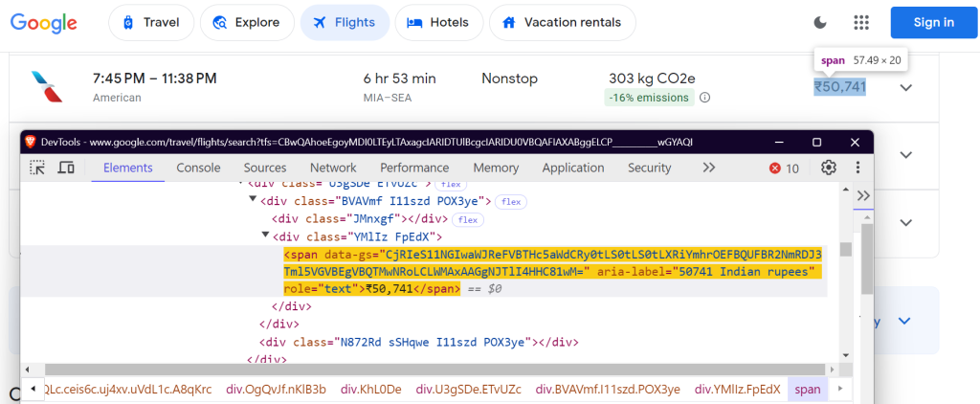Click breadcrumb scroll right arrow

pos(841,389)
